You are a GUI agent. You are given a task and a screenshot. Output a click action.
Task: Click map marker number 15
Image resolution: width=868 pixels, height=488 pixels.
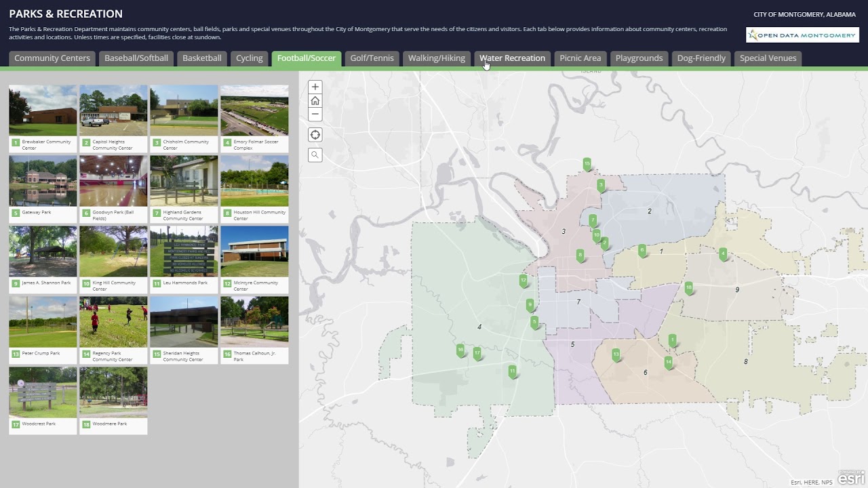587,164
